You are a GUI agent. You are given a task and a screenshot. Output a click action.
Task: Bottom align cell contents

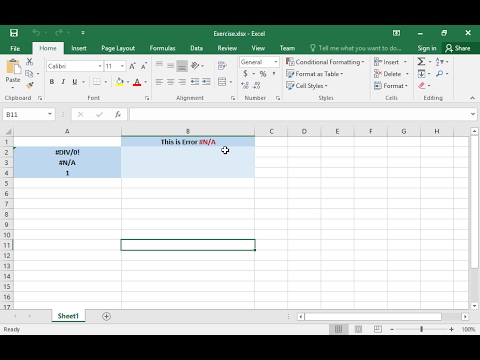tap(182, 66)
